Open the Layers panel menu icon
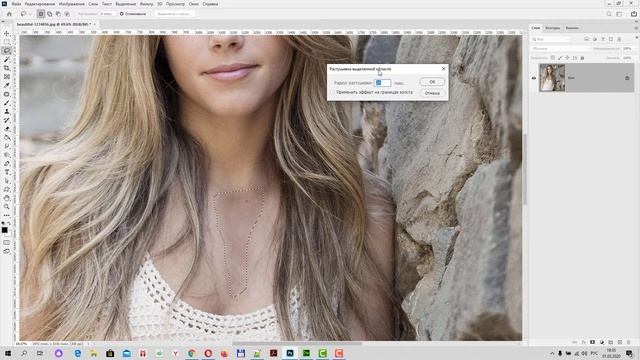The height and width of the screenshot is (360, 640). coord(636,28)
